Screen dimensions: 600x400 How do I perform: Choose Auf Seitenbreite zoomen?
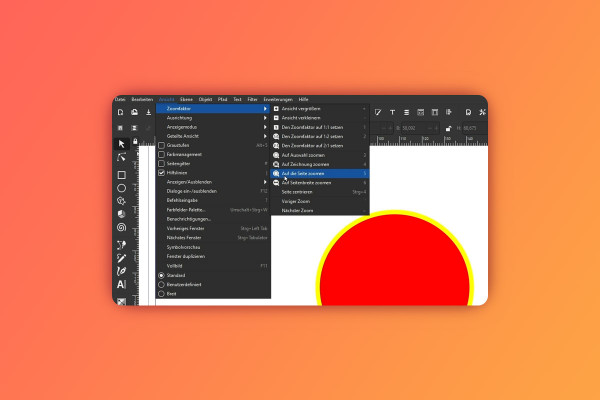click(x=320, y=183)
